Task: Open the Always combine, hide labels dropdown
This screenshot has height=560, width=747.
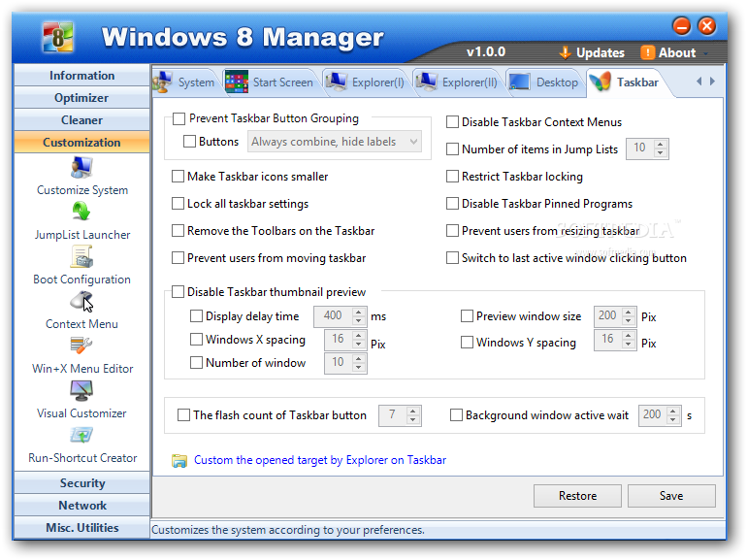Action: click(x=335, y=142)
